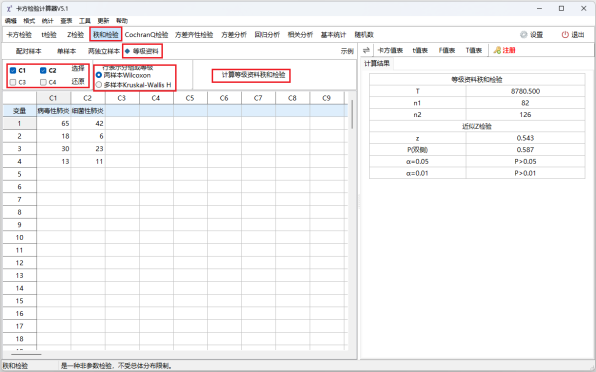Open the 卡方值表 lookup table

[x=390, y=50]
